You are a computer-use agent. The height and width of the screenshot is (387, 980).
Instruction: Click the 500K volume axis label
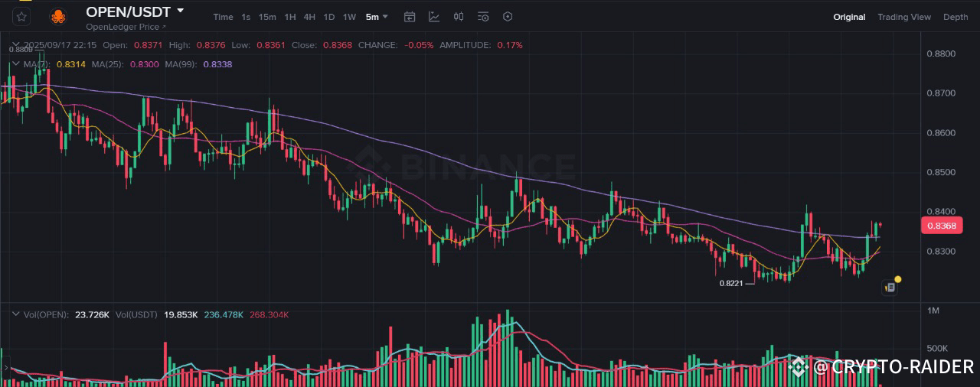pos(938,348)
